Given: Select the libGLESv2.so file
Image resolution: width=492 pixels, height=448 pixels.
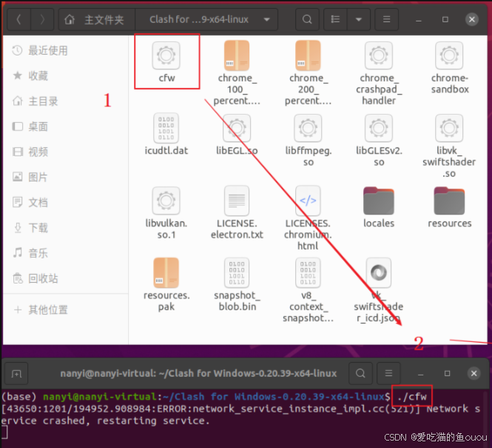Looking at the screenshot, I should (379, 140).
